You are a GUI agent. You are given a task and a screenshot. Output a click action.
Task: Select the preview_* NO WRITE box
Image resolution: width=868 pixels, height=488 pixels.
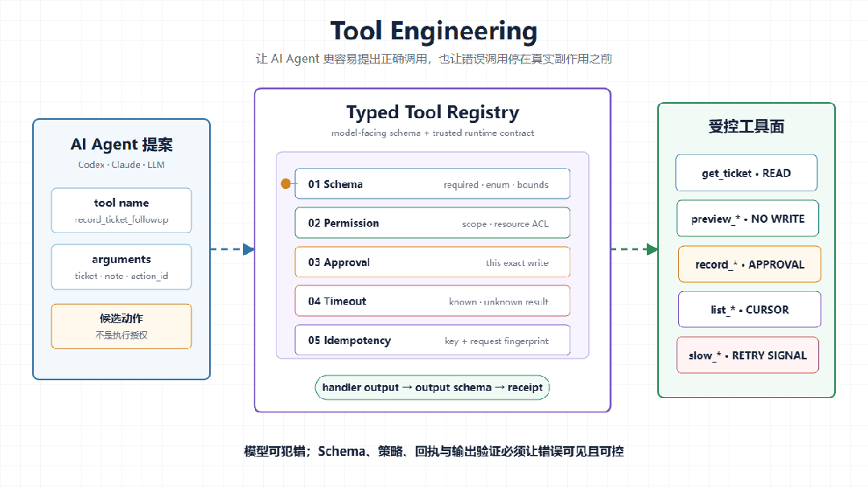747,219
